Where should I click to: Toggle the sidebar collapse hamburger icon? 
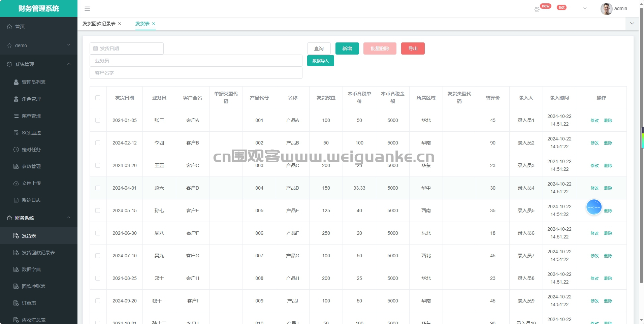87,9
